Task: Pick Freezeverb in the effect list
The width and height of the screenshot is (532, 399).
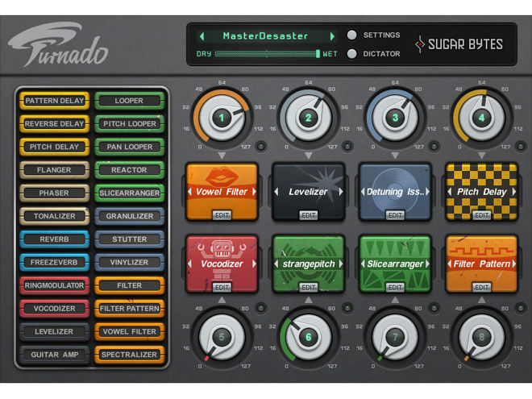Action: click(54, 262)
